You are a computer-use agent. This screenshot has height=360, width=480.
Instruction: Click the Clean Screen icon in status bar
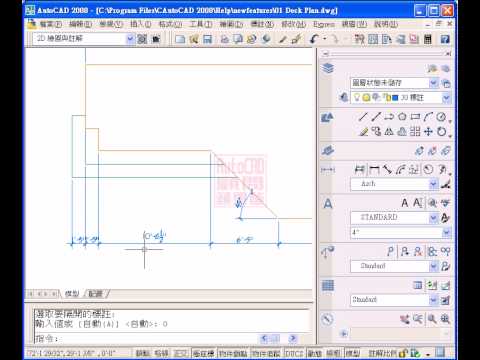440,352
